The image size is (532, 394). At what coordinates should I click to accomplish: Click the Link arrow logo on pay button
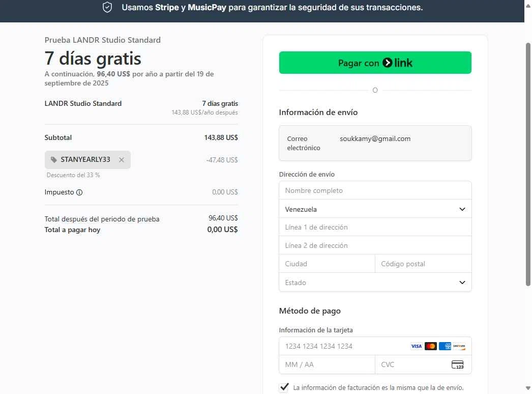pos(387,63)
